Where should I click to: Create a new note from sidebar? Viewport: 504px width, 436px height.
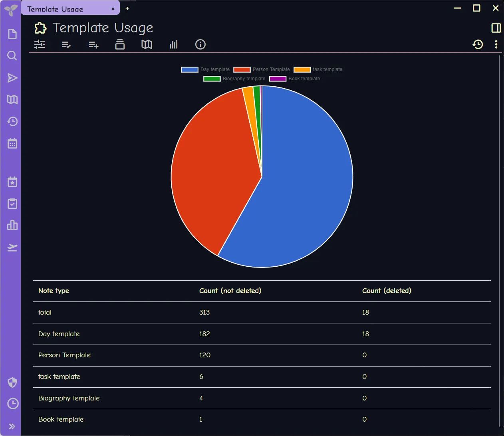pos(12,34)
